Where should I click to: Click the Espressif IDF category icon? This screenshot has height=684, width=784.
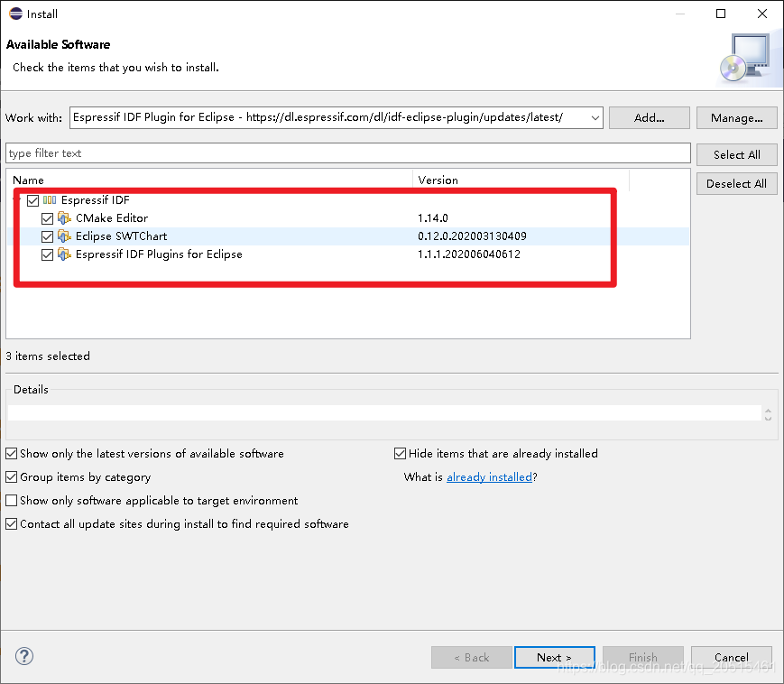coord(49,200)
